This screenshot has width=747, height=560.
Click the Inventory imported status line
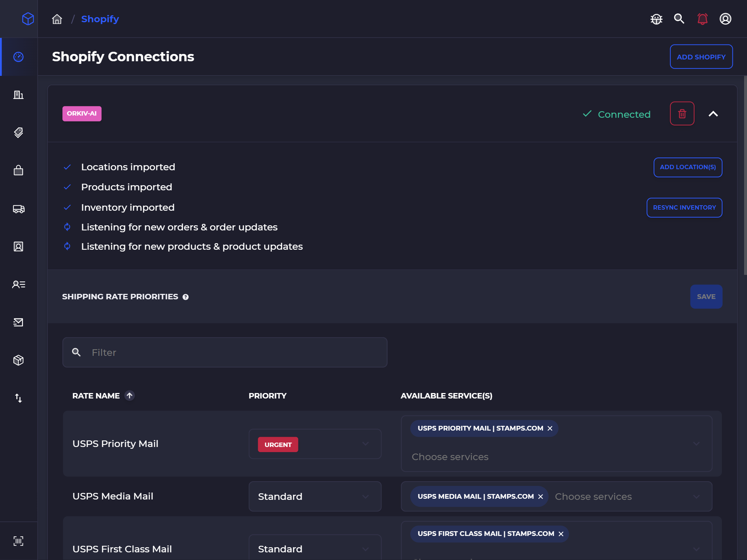point(128,207)
